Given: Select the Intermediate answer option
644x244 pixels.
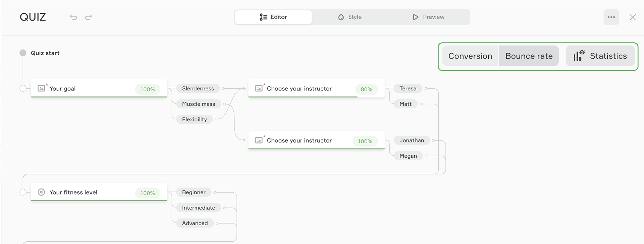Looking at the screenshot, I should (198, 208).
